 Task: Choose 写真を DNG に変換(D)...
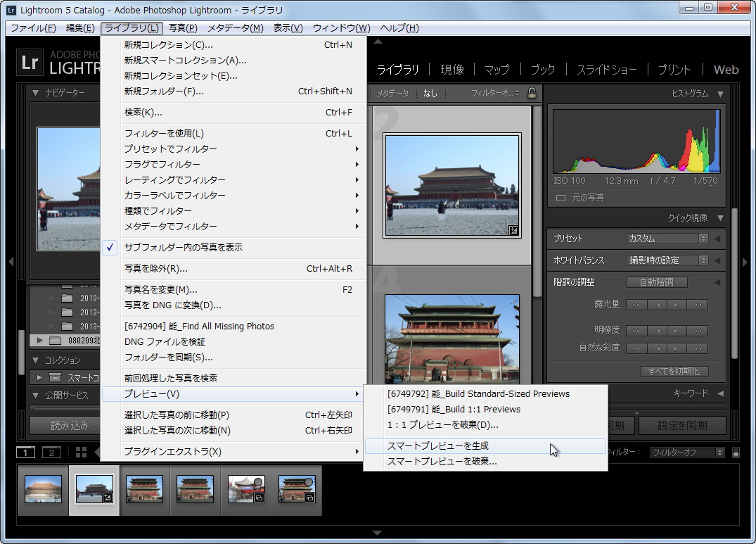[x=233, y=305]
